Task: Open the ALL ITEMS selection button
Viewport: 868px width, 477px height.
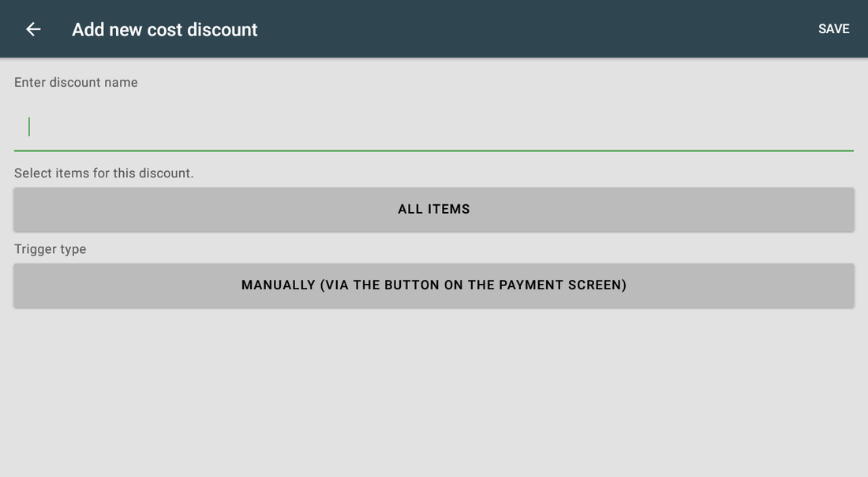Action: [x=433, y=209]
